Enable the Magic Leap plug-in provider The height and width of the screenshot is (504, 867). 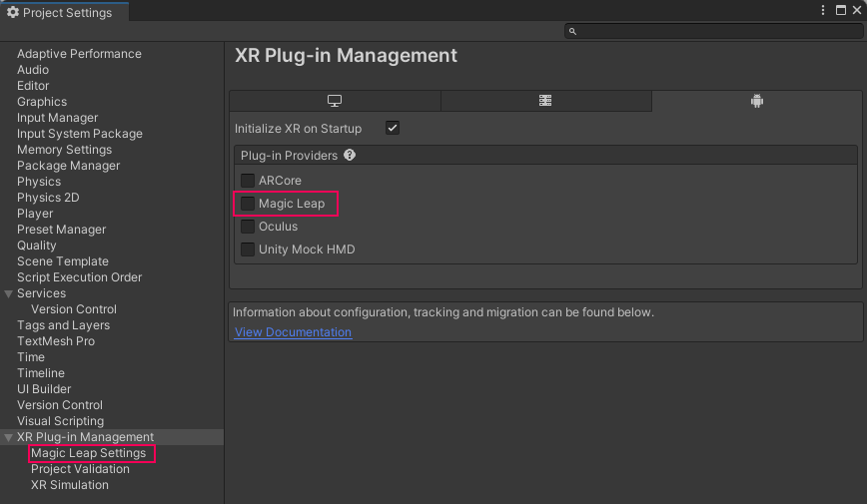tap(248, 204)
